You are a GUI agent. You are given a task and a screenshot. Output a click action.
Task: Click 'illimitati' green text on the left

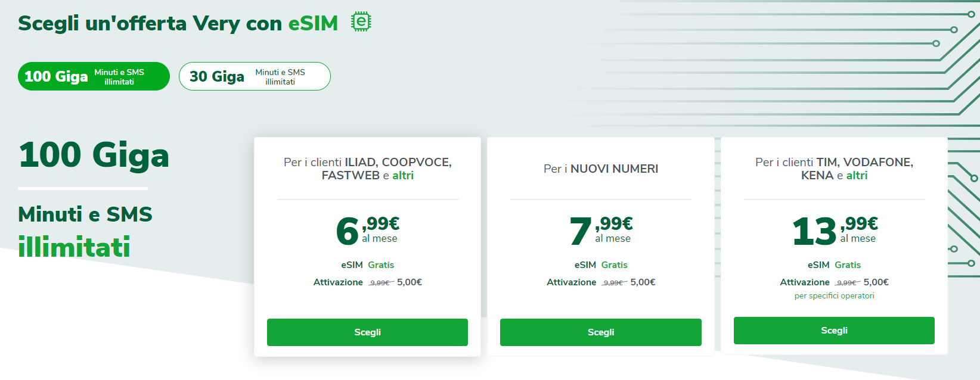pyautogui.click(x=75, y=247)
